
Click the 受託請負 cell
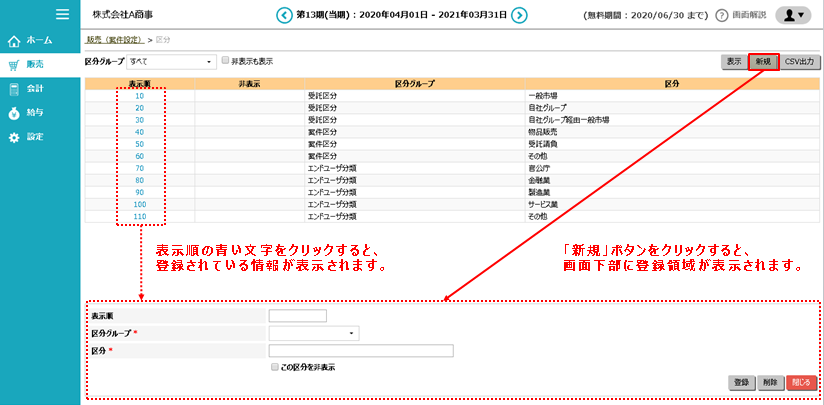coord(672,144)
